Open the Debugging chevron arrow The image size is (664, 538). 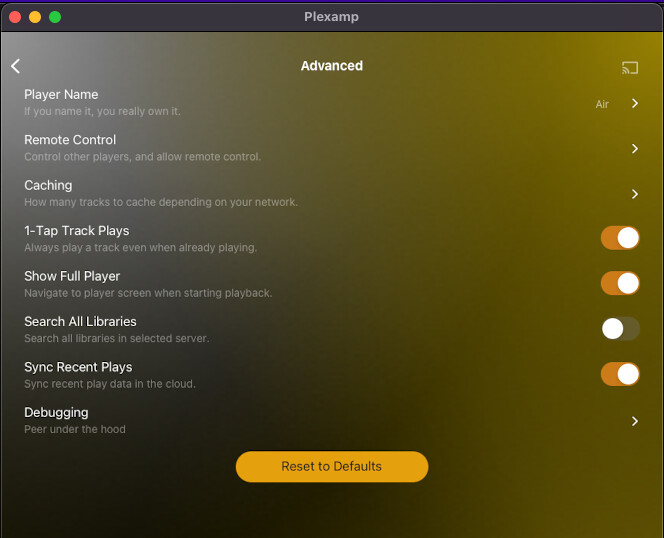pyautogui.click(x=634, y=421)
